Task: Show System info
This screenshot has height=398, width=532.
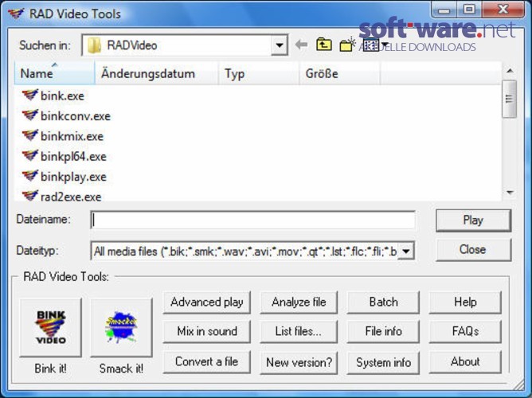Action: (x=383, y=362)
